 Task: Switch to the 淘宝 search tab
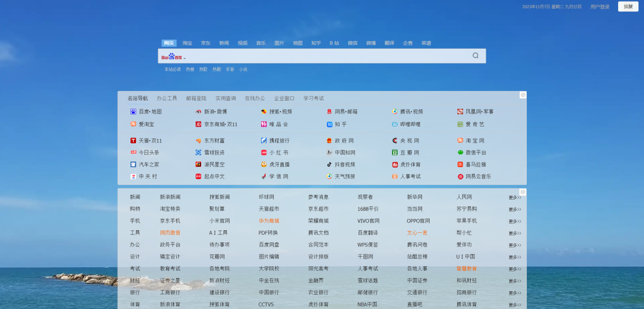coord(187,43)
